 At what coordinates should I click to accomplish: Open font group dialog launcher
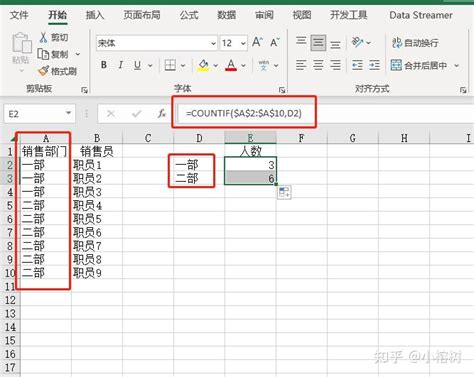[282, 90]
